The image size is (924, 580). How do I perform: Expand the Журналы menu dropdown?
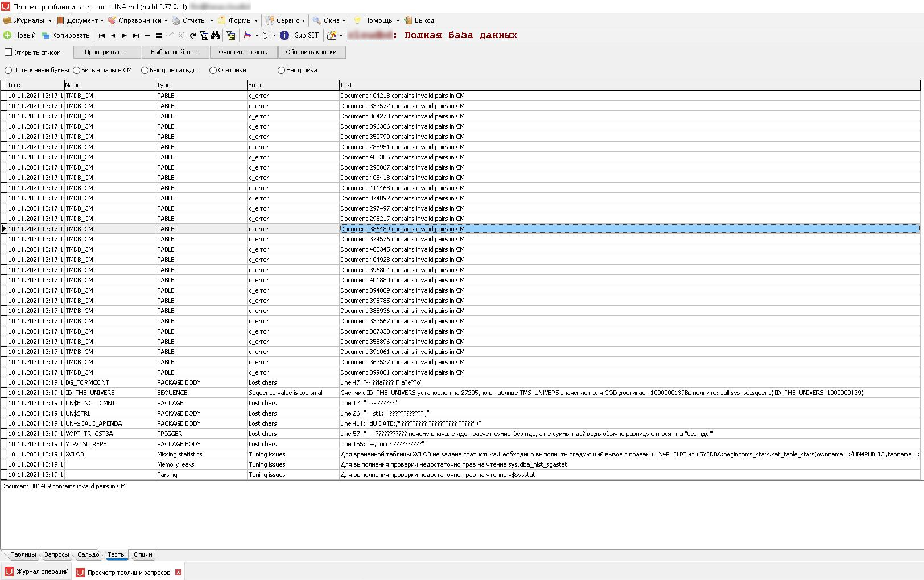(50, 20)
